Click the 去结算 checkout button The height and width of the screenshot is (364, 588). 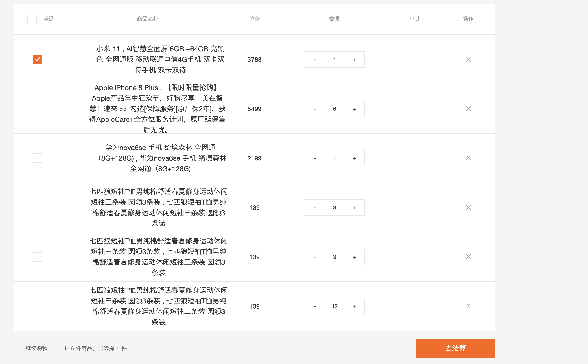tap(455, 348)
